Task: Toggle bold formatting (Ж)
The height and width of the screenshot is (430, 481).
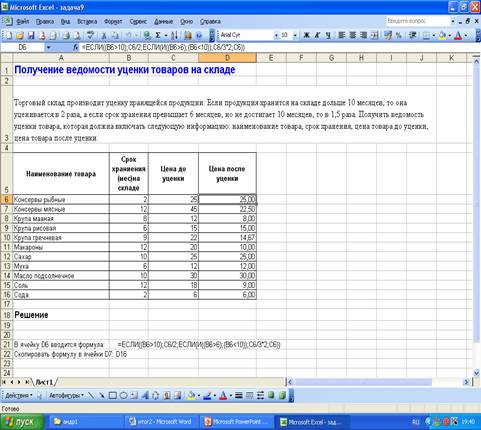Action: point(306,35)
